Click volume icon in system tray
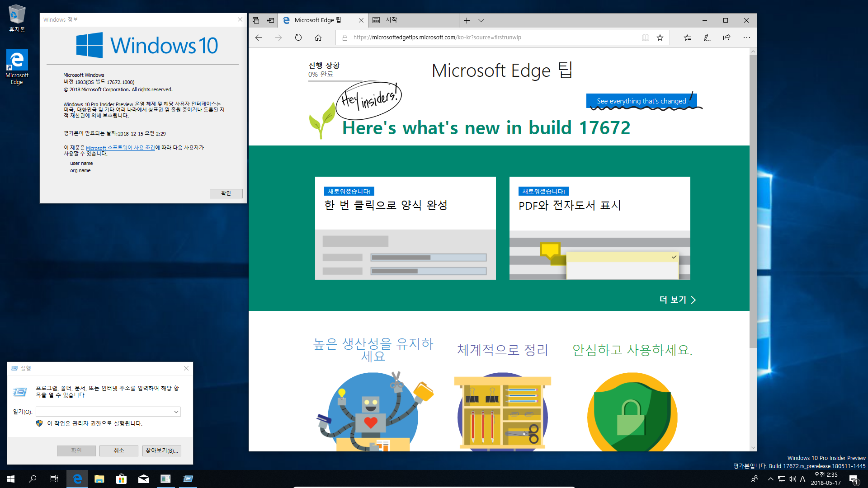The height and width of the screenshot is (488, 868). 792,479
